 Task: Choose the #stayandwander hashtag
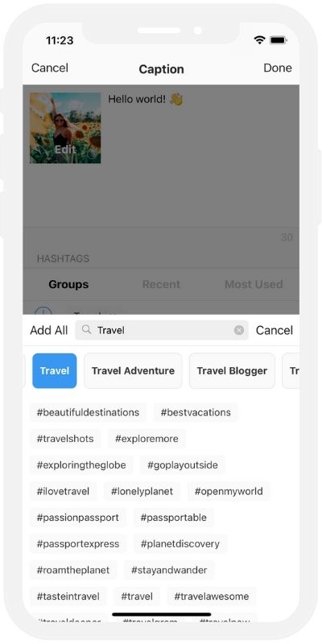(x=169, y=570)
